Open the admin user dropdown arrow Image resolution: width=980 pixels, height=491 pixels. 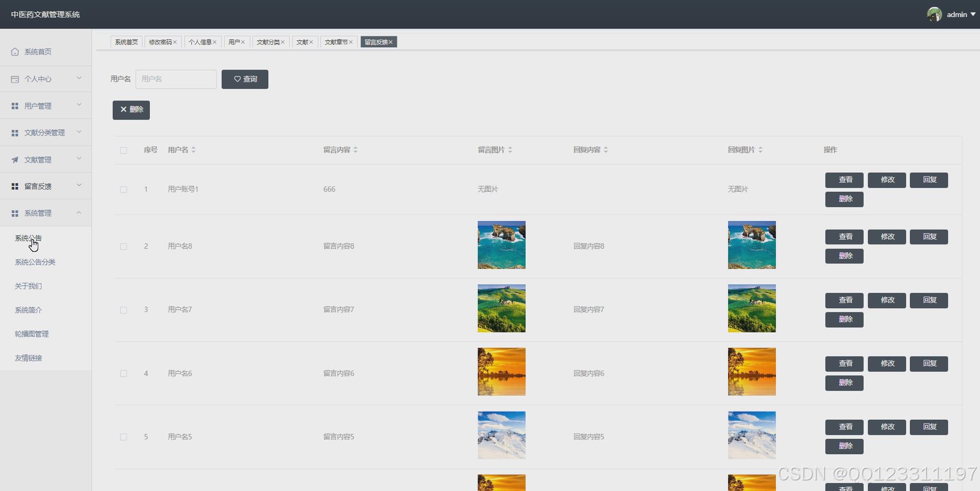tap(973, 14)
